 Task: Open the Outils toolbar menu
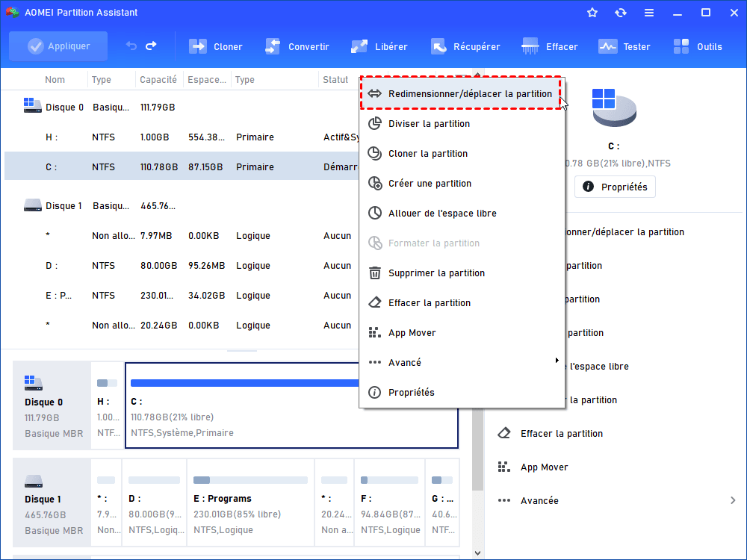click(x=698, y=46)
